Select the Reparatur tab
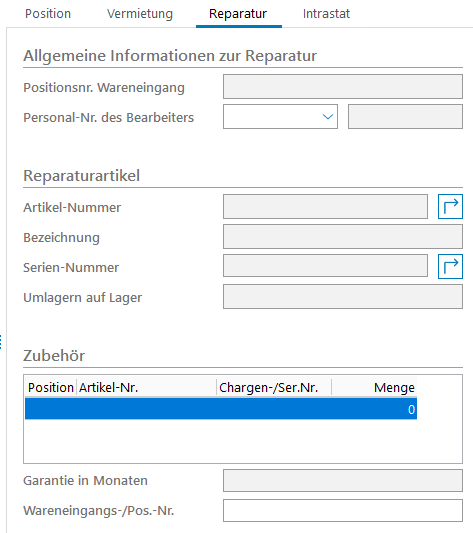This screenshot has width=473, height=533. pos(238,14)
